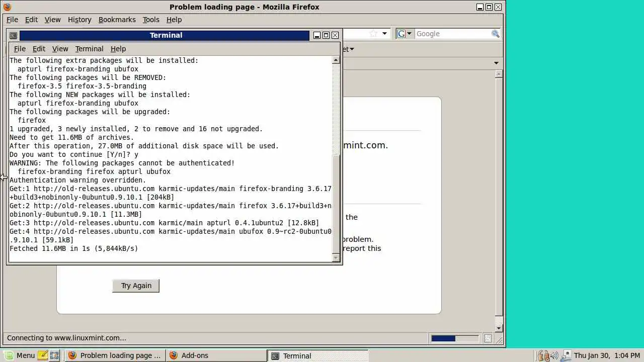Select the Terminal taskbar entry

coord(318,355)
